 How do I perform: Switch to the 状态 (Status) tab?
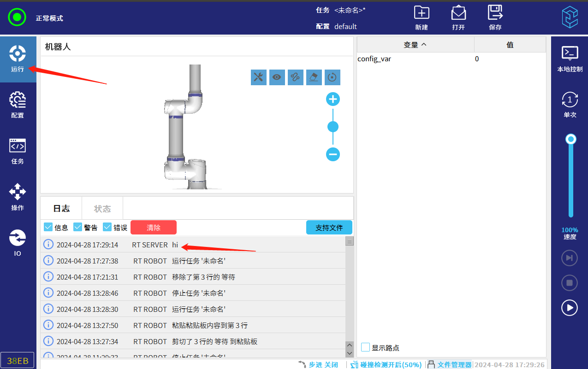[102, 209]
